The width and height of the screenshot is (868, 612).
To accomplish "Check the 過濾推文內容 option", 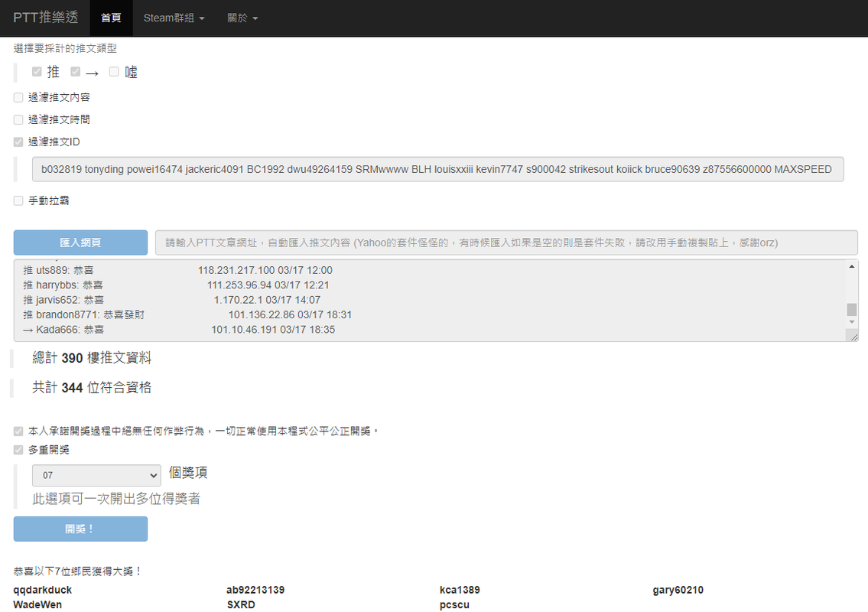I will [x=18, y=97].
